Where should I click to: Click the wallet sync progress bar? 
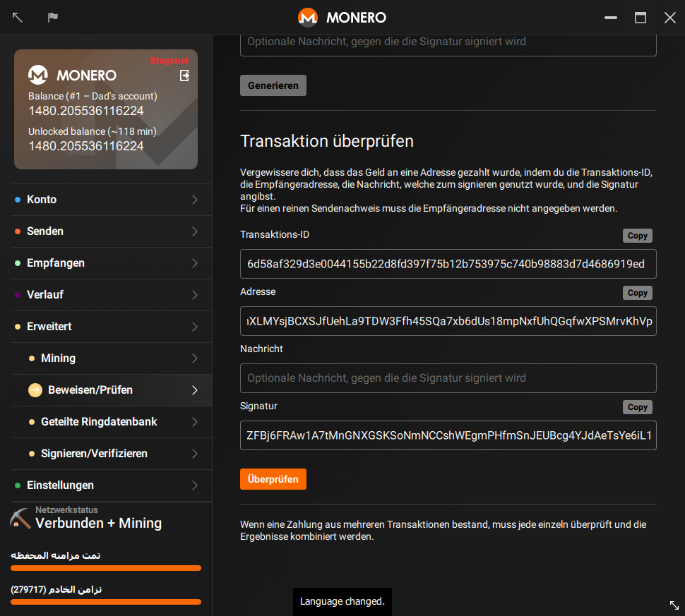(x=106, y=568)
